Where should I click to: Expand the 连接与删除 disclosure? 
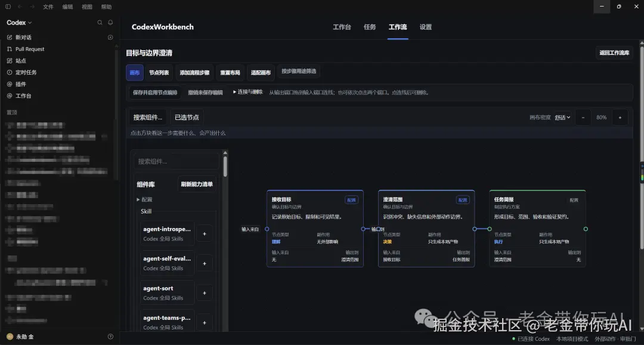pos(247,92)
